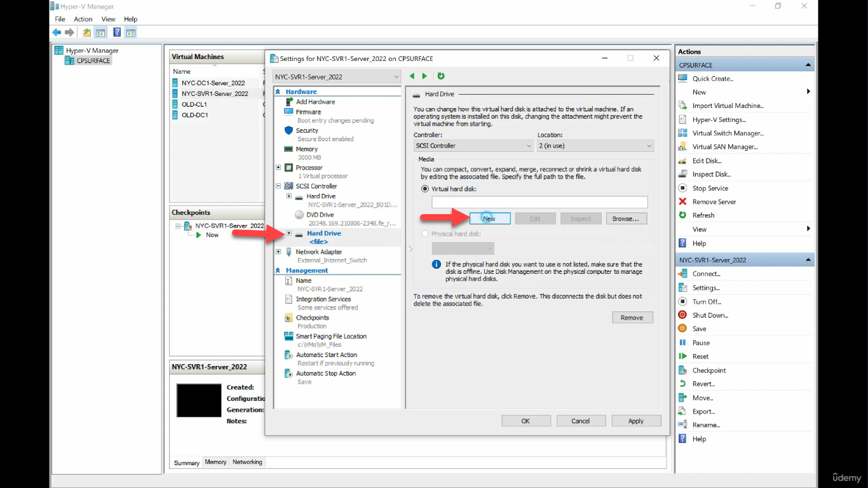Click Hyper-V Settings in Actions pane
The height and width of the screenshot is (488, 868).
719,119
